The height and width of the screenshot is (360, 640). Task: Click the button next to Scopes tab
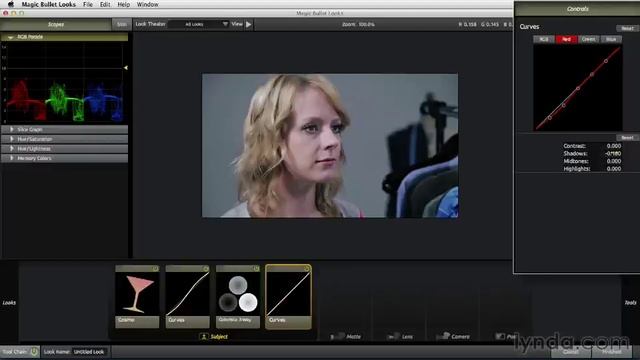point(122,24)
